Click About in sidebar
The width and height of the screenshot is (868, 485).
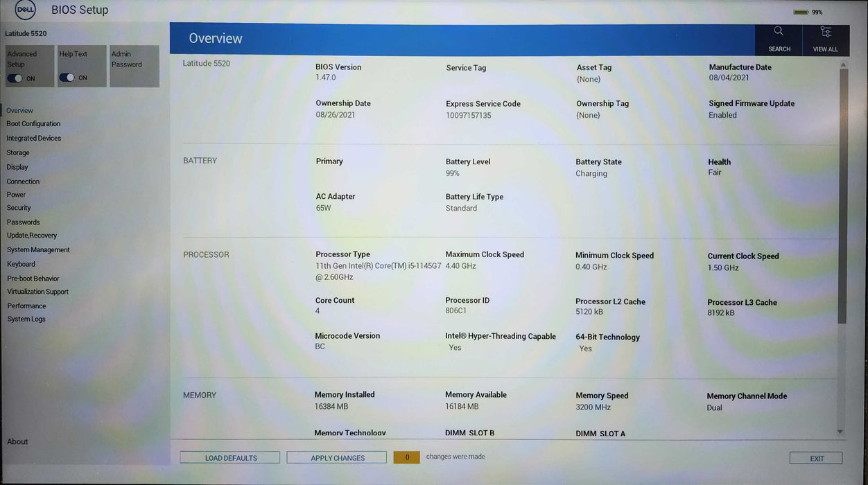[x=17, y=441]
